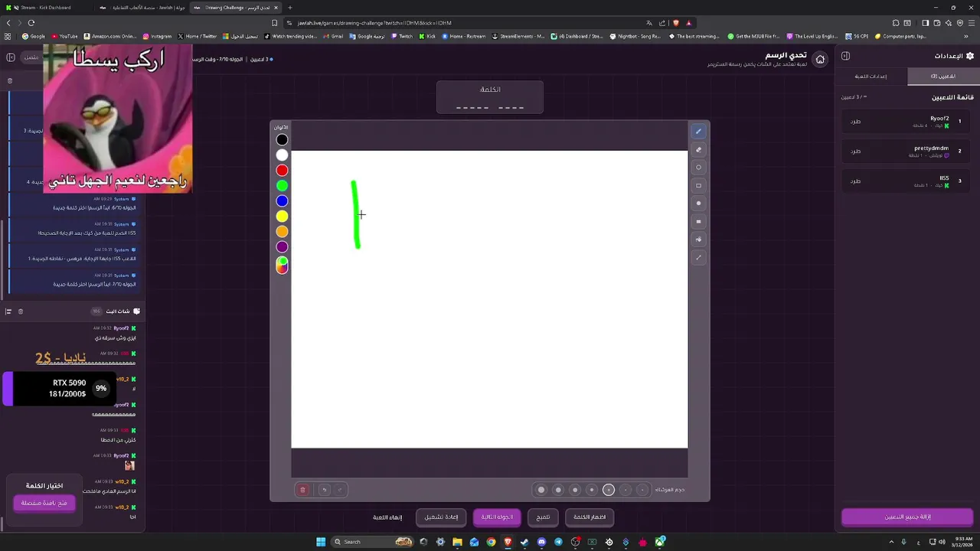Choose the third largest brush size

pos(575,490)
